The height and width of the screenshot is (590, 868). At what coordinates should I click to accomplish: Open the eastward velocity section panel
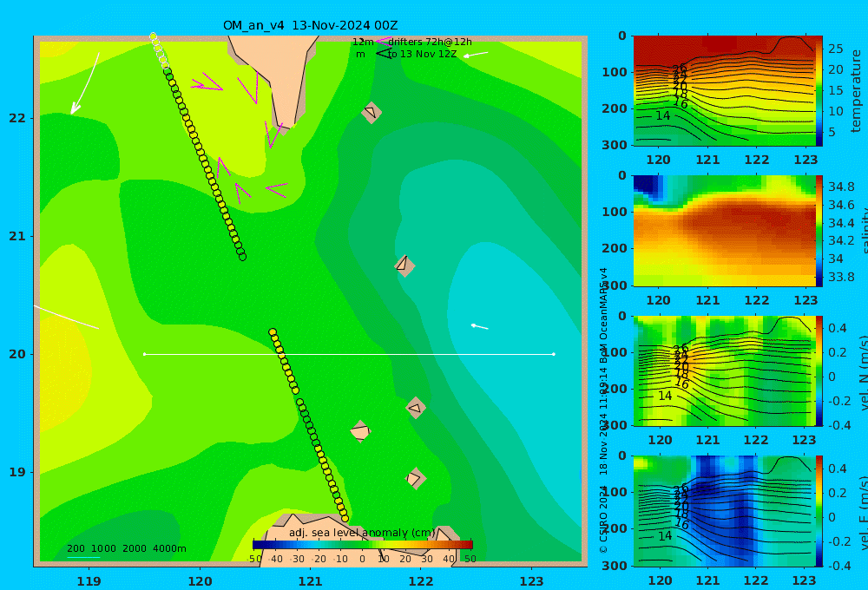coord(723,511)
